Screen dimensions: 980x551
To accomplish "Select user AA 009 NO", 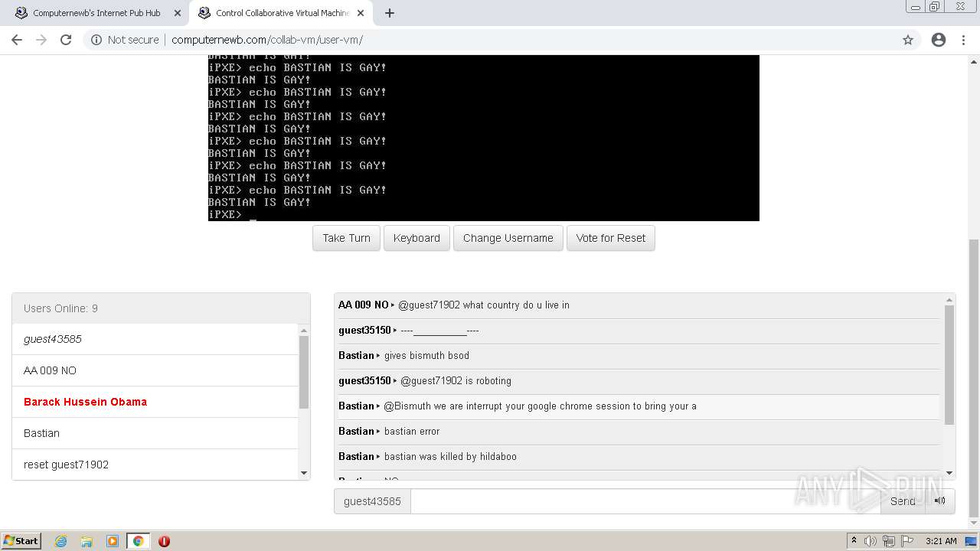I will click(155, 370).
